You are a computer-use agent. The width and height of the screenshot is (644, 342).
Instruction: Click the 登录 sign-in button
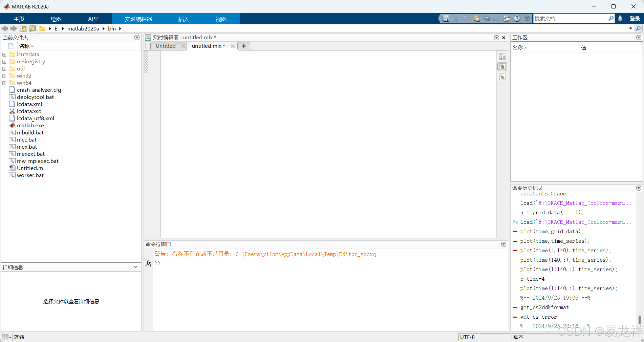(x=635, y=19)
